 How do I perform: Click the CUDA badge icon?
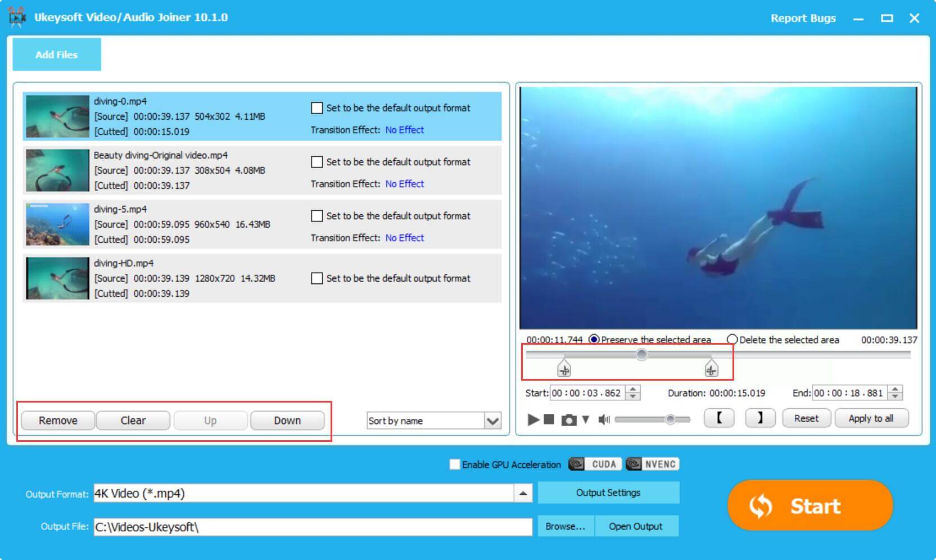[x=595, y=464]
